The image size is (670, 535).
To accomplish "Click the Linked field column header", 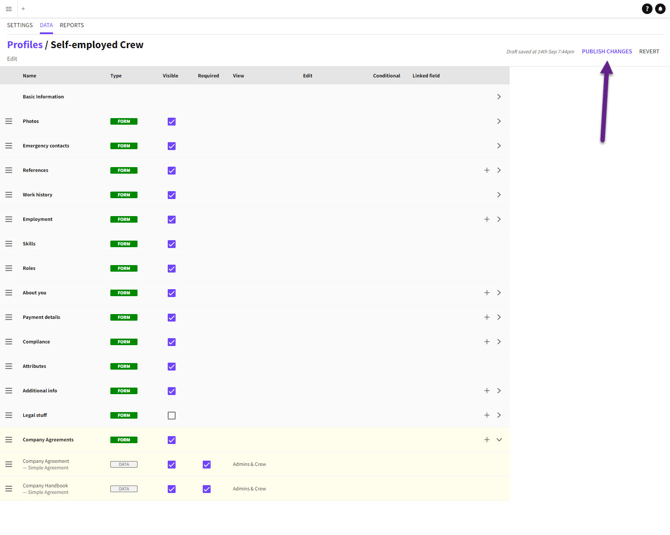I will pyautogui.click(x=426, y=76).
